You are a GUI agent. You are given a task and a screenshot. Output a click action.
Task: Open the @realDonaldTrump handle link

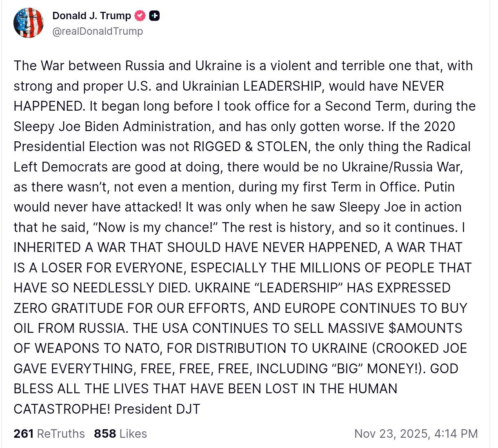(98, 31)
